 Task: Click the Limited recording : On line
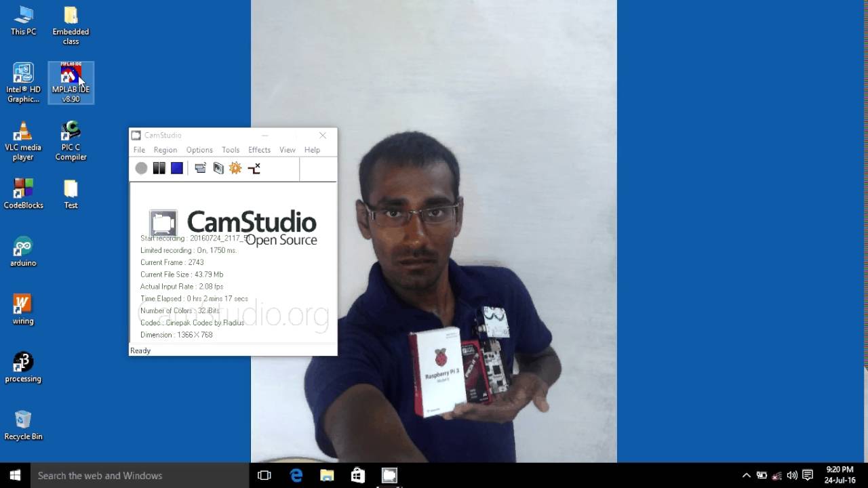189,250
